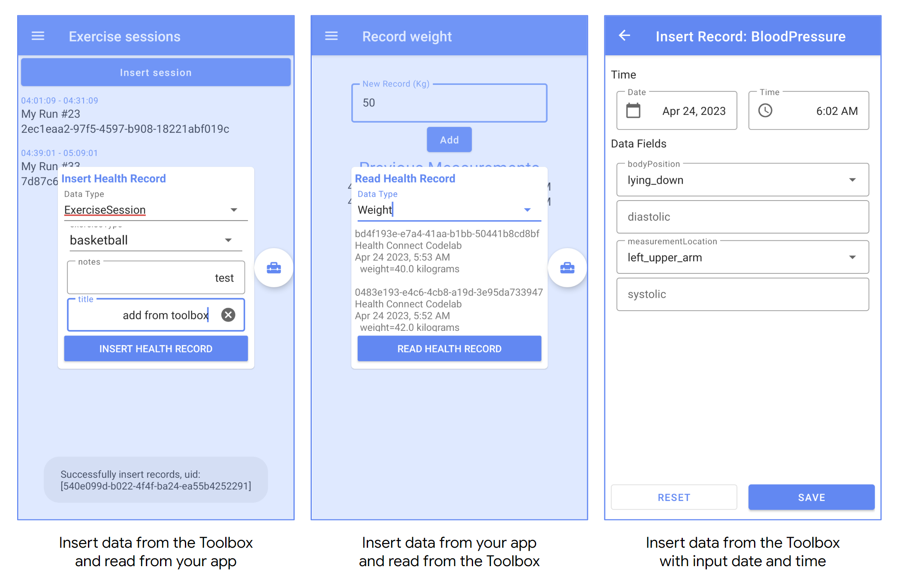Click the clear X button on title field
The height and width of the screenshot is (588, 902).
point(229,314)
